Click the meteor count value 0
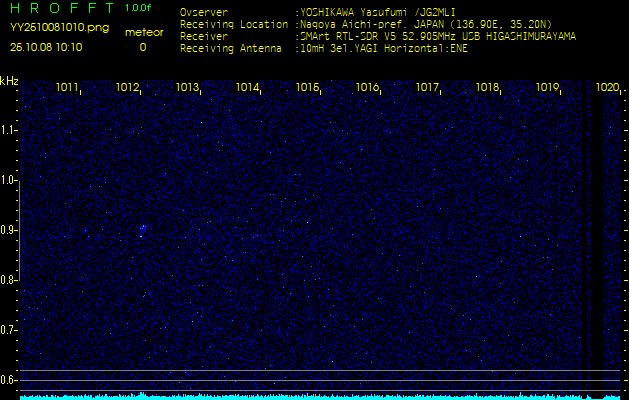 click(x=143, y=47)
